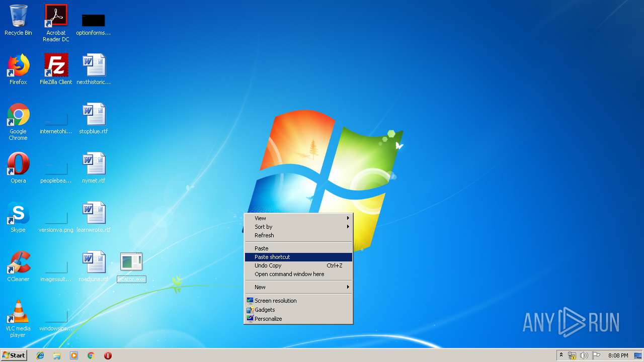Open Windows Explorer from the taskbar
644x362 pixels.
(x=57, y=355)
